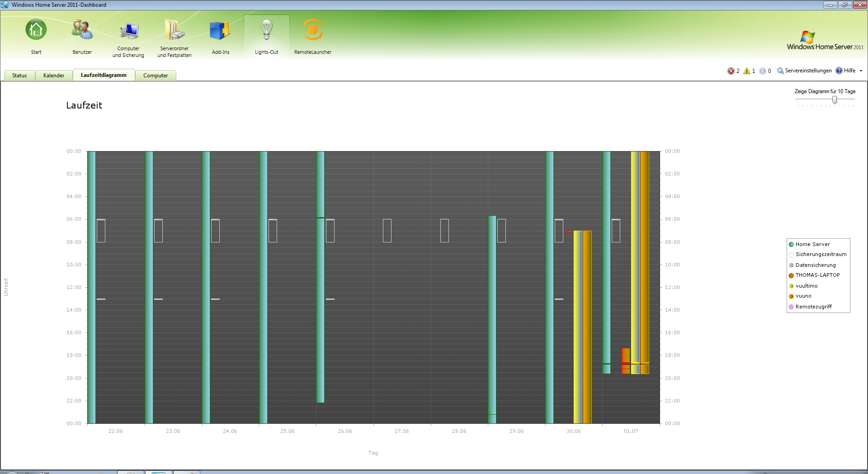This screenshot has width=868, height=474.
Task: Select the Lights-Out light bulb icon
Action: 266,30
